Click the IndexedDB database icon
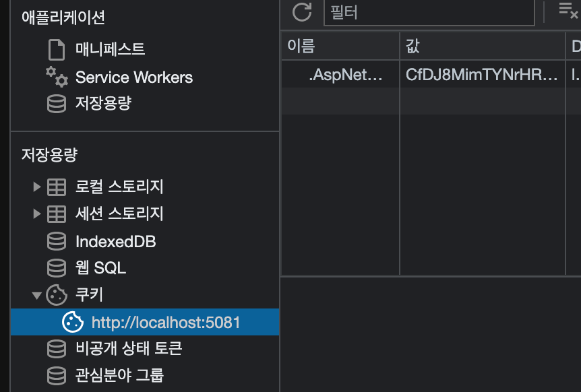Screen dimensions: 581x392 (57, 241)
